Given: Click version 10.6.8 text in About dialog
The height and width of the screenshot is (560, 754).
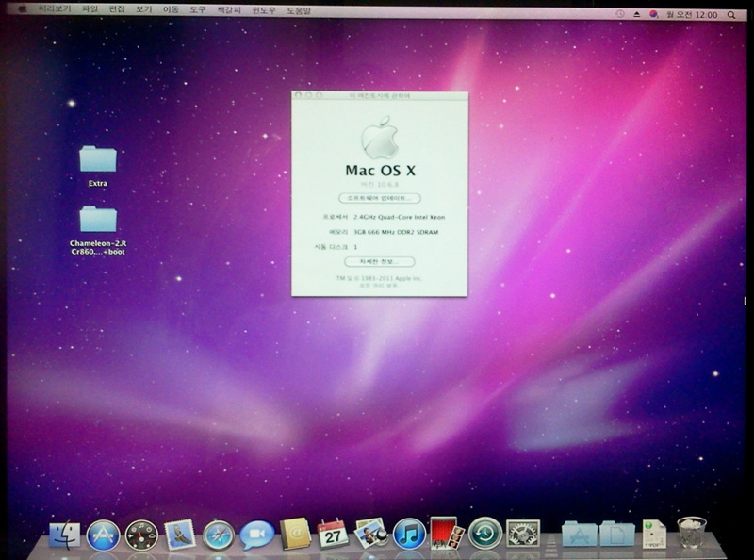Looking at the screenshot, I should pyautogui.click(x=380, y=184).
